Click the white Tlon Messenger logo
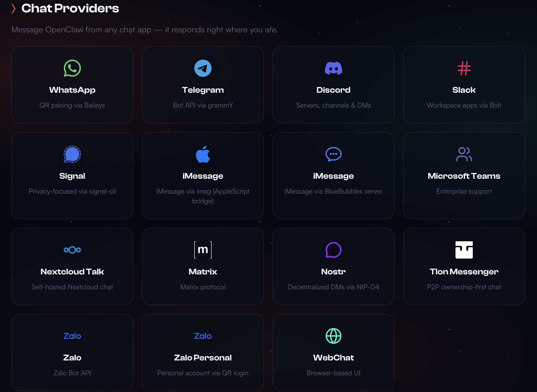This screenshot has width=537, height=392. [x=464, y=250]
